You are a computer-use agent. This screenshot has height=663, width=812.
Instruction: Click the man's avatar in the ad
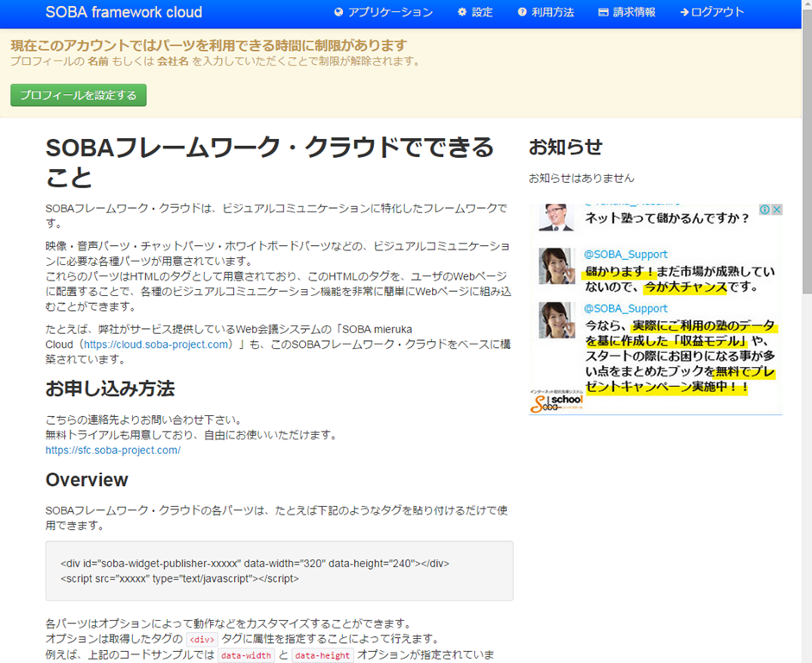pyautogui.click(x=556, y=218)
